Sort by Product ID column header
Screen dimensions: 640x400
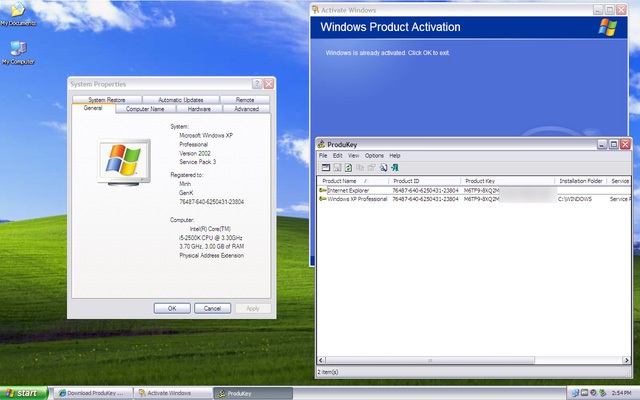coord(424,181)
